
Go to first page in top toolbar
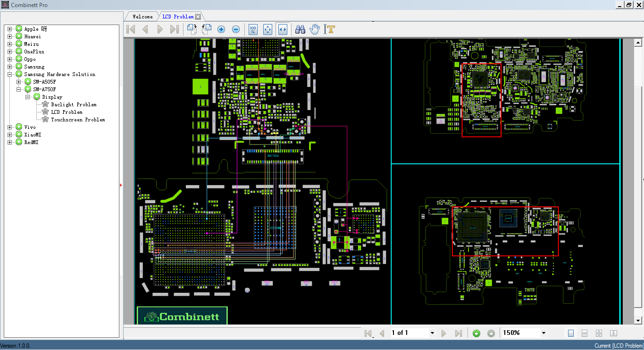point(131,29)
